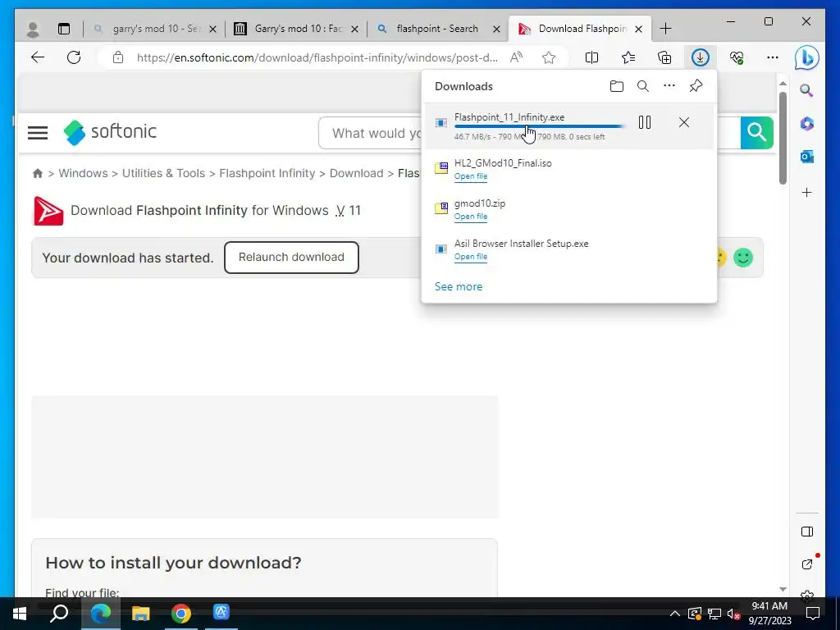
Task: View site information lock icon
Action: coord(118,57)
